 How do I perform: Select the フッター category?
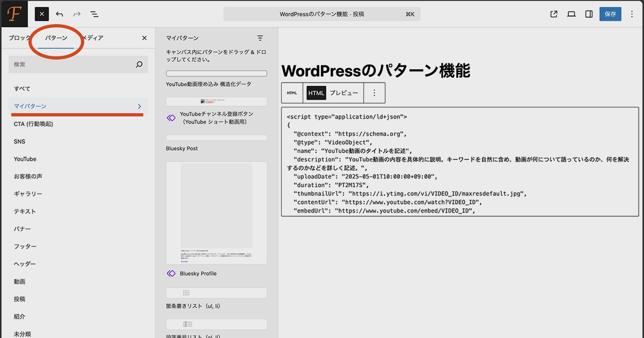point(78,246)
